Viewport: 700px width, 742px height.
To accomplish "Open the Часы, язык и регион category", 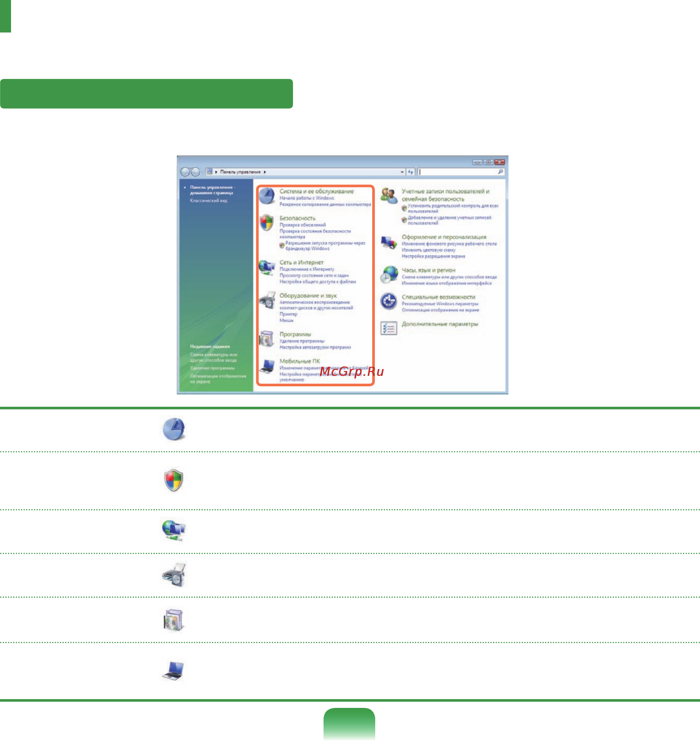I will [x=428, y=270].
